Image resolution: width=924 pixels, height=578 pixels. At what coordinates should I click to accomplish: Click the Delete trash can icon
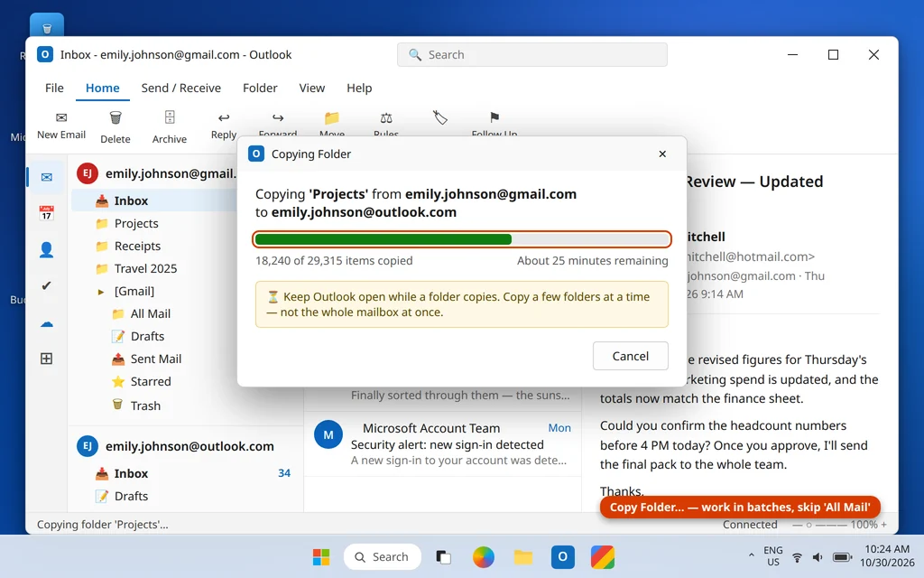click(115, 118)
